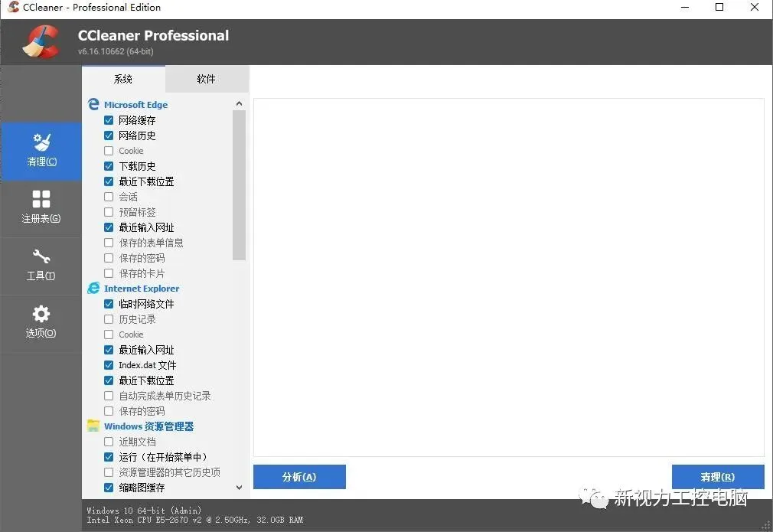Uncheck Edge 下载历史 checkbox
773x532 pixels.
click(109, 166)
